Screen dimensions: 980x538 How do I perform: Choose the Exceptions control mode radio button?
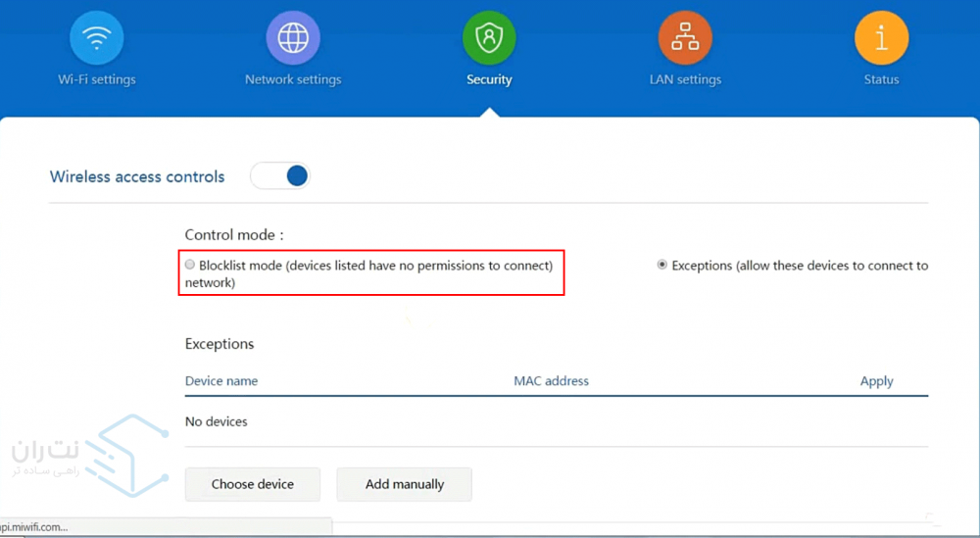[662, 266]
